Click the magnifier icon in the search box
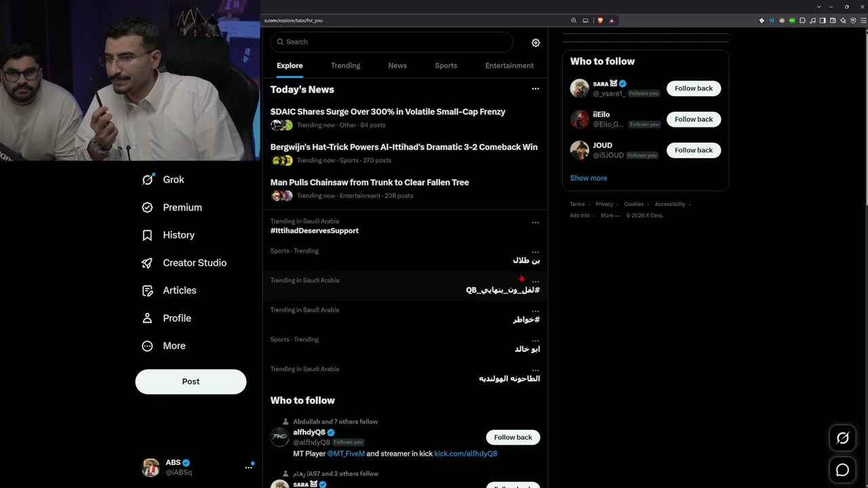868x488 pixels. click(280, 42)
